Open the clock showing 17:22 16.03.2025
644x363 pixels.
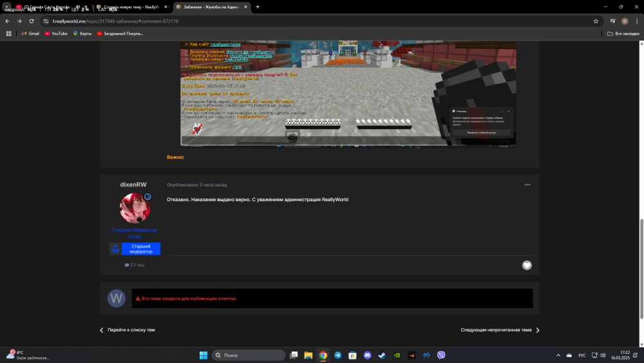click(620, 355)
